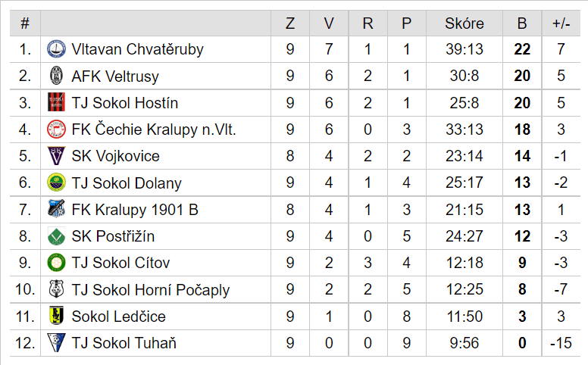The width and height of the screenshot is (588, 365).
Task: Open the TJ Sokol Horní Počaply crest
Action: 56,289
